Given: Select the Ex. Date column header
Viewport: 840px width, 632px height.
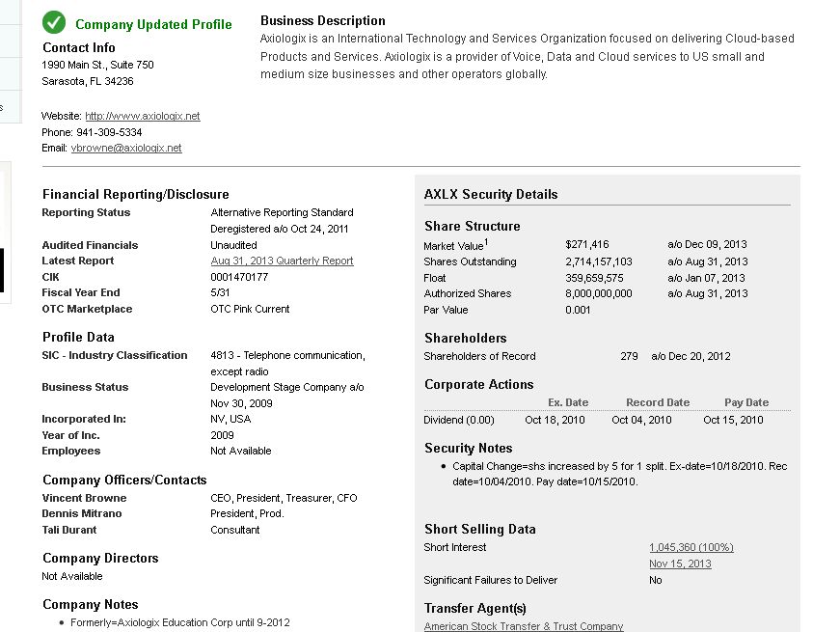Looking at the screenshot, I should click(x=568, y=402).
